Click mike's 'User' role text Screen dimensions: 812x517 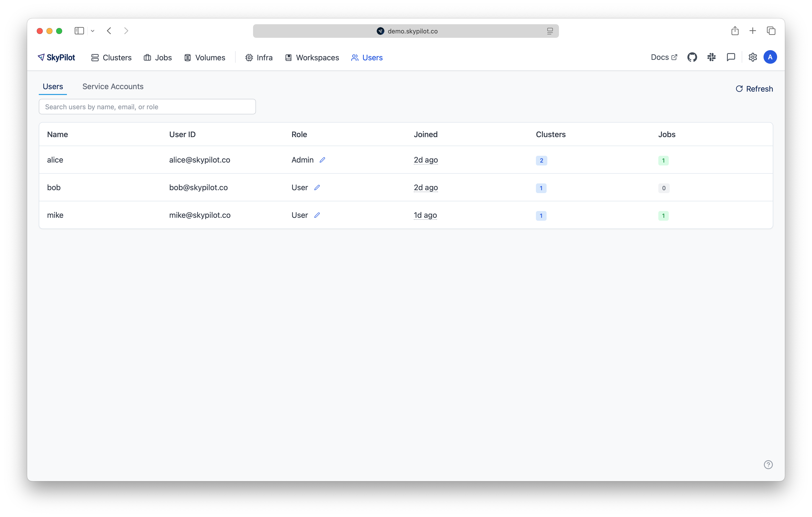300,215
